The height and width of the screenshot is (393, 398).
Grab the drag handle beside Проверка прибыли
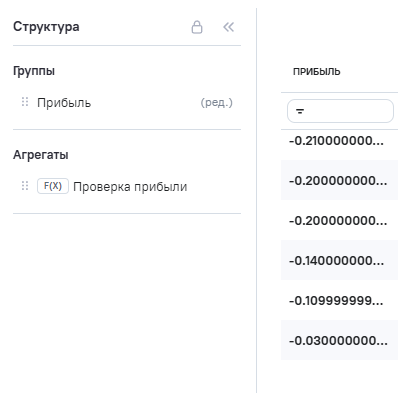coord(25,186)
